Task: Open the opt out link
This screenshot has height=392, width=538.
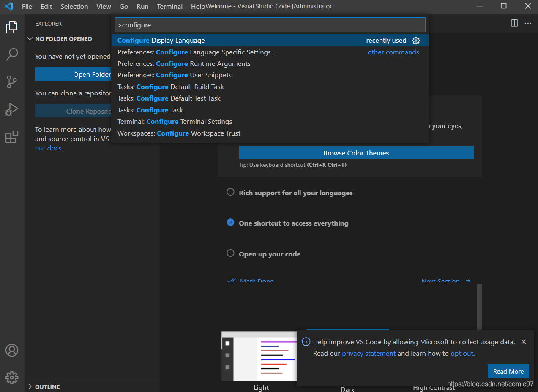Action: click(x=462, y=353)
